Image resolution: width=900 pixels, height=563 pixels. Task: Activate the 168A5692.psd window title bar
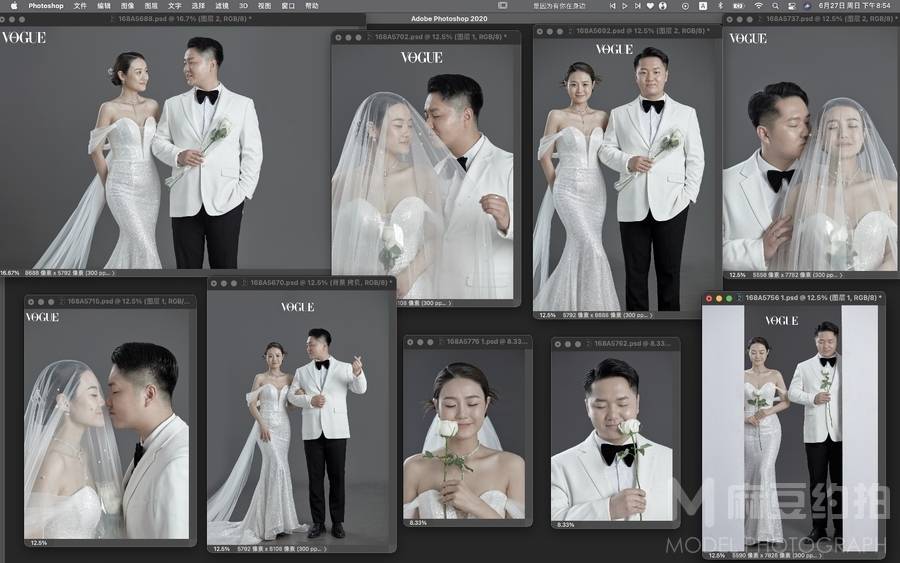(x=627, y=31)
